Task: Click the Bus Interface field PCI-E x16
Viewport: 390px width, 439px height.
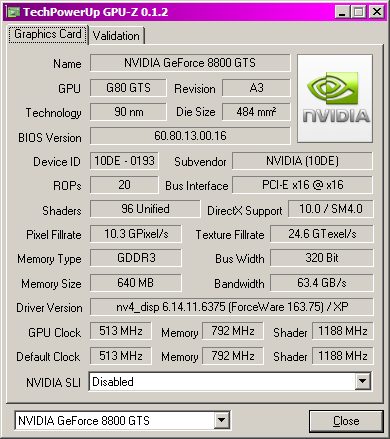Action: coord(302,185)
